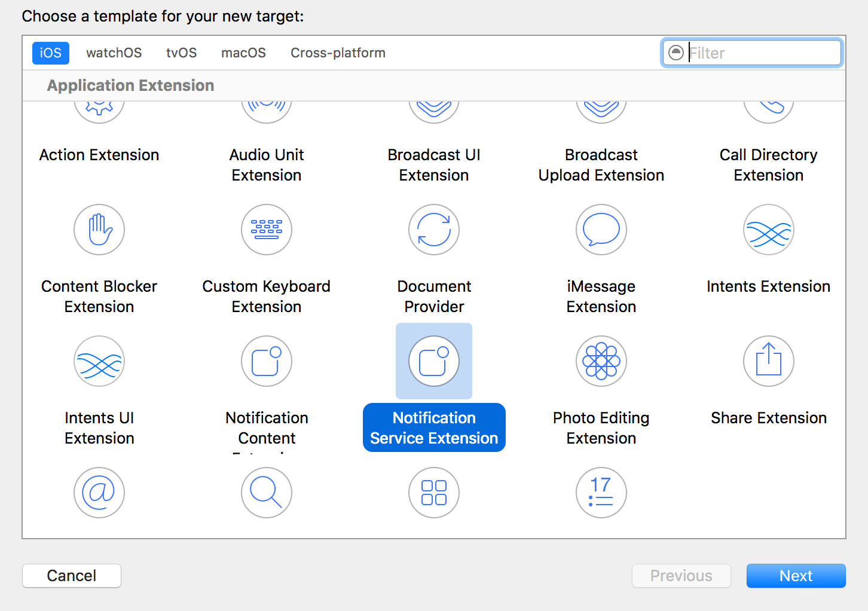The width and height of the screenshot is (868, 611).
Task: Click the Cancel button
Action: [x=72, y=576]
